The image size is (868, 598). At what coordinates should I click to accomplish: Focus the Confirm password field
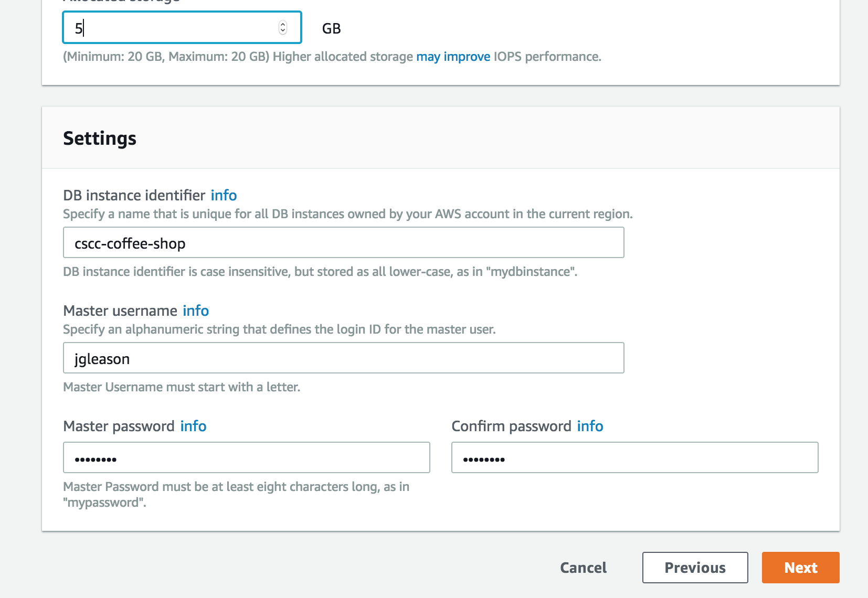tap(634, 458)
